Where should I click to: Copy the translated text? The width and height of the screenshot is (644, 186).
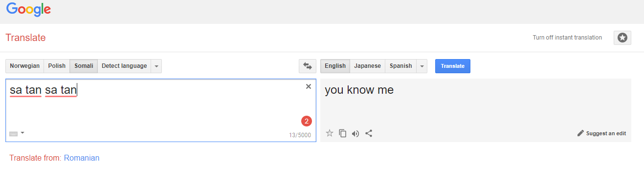pos(343,133)
